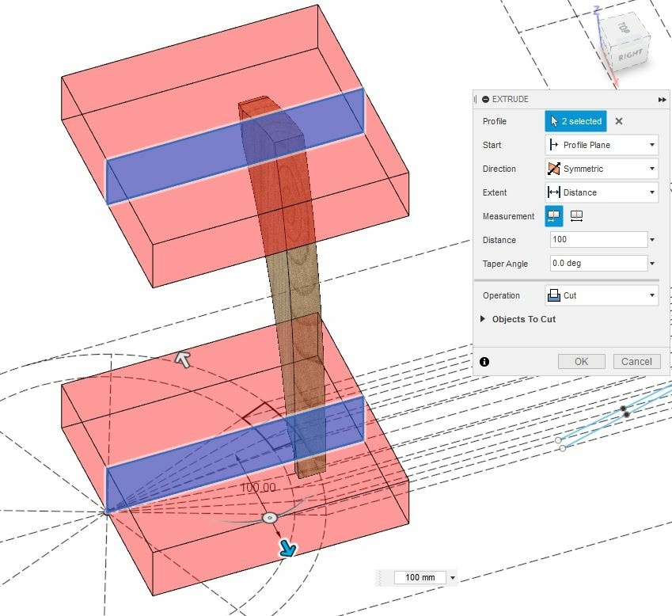
Task: Click OK in the Extrude dialog
Action: point(581,361)
